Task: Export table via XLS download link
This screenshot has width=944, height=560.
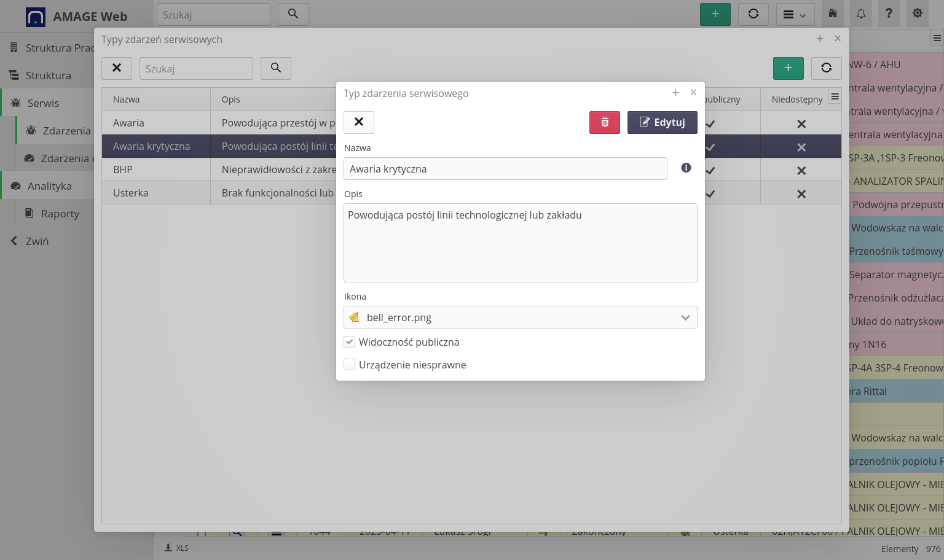Action: pyautogui.click(x=177, y=548)
